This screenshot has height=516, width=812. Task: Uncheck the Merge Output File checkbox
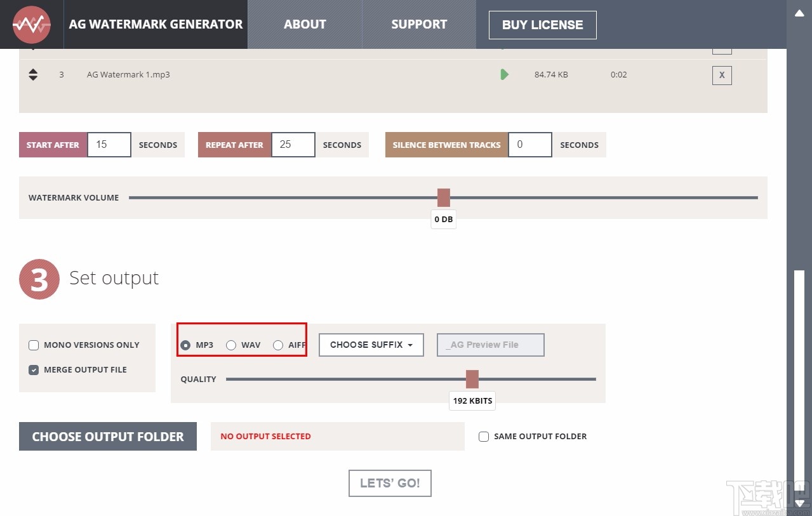34,370
